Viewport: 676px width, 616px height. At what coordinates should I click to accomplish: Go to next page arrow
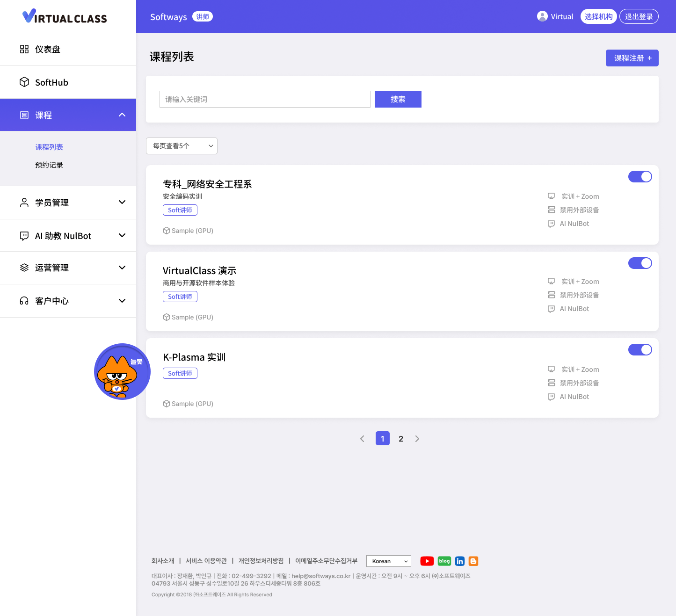pyautogui.click(x=417, y=439)
